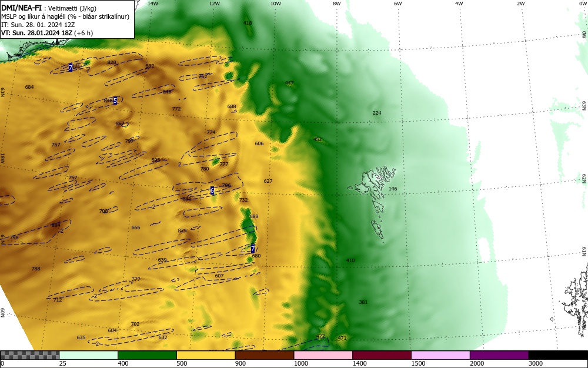588x368 pixels.
Task: Click the CAPE value 788
Action: (36, 269)
